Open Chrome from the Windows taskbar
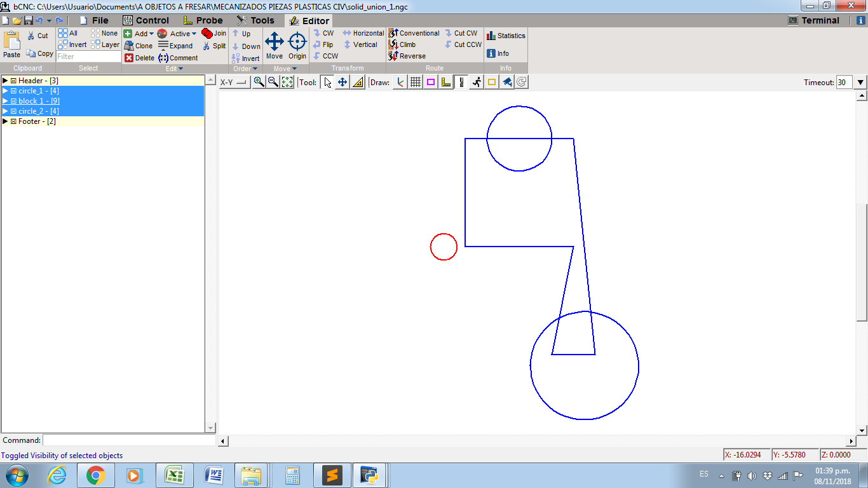 click(x=95, y=475)
